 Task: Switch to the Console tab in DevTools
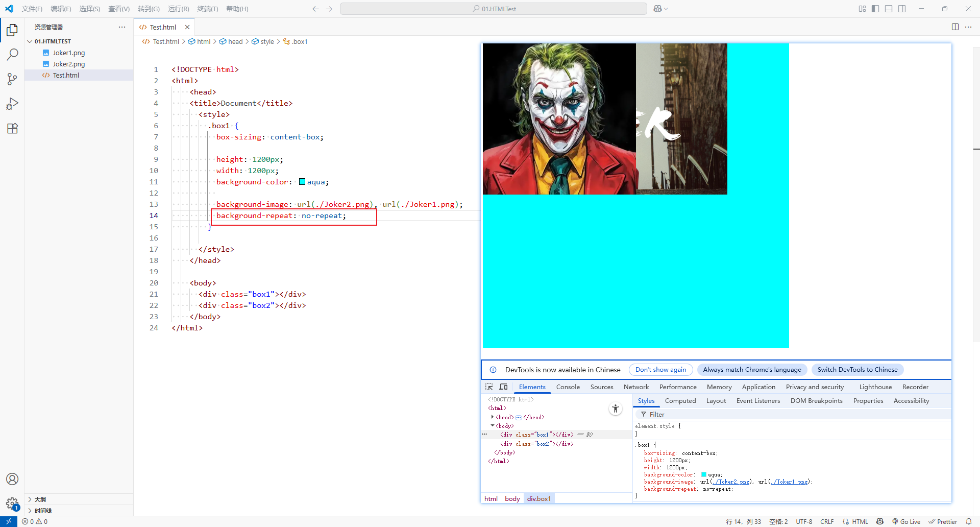pyautogui.click(x=568, y=387)
